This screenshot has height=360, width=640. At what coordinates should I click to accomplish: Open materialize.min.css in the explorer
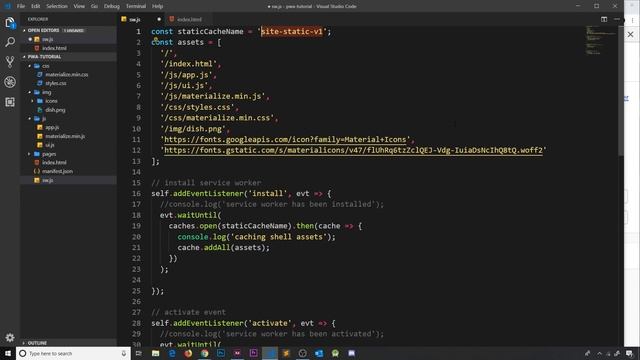click(67, 75)
